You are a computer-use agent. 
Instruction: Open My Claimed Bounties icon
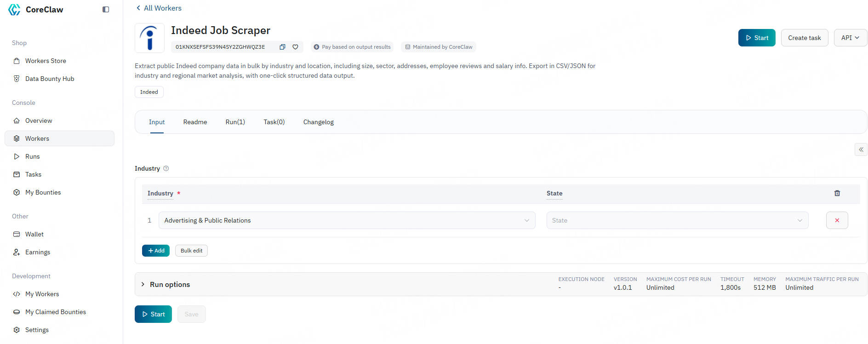[17, 312]
